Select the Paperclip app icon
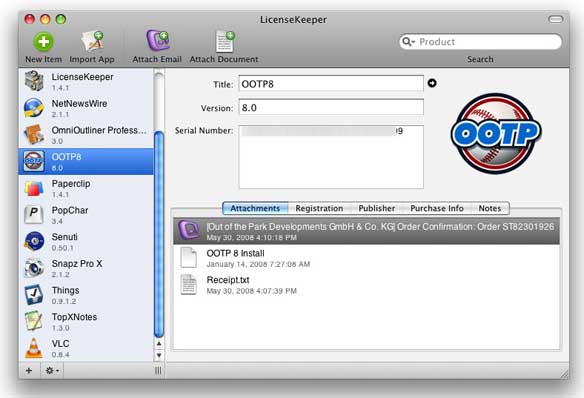The height and width of the screenshot is (398, 584). pos(34,188)
